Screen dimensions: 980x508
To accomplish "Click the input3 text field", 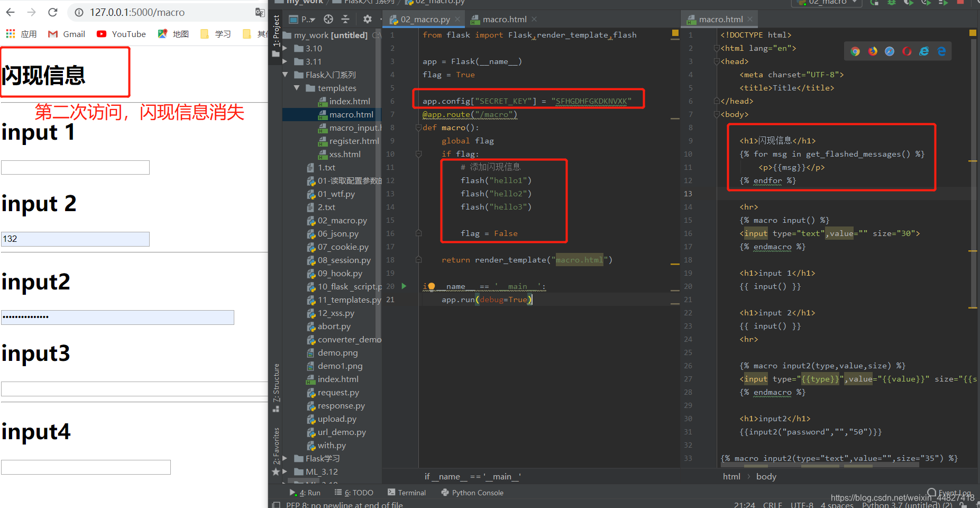I will click(x=134, y=389).
